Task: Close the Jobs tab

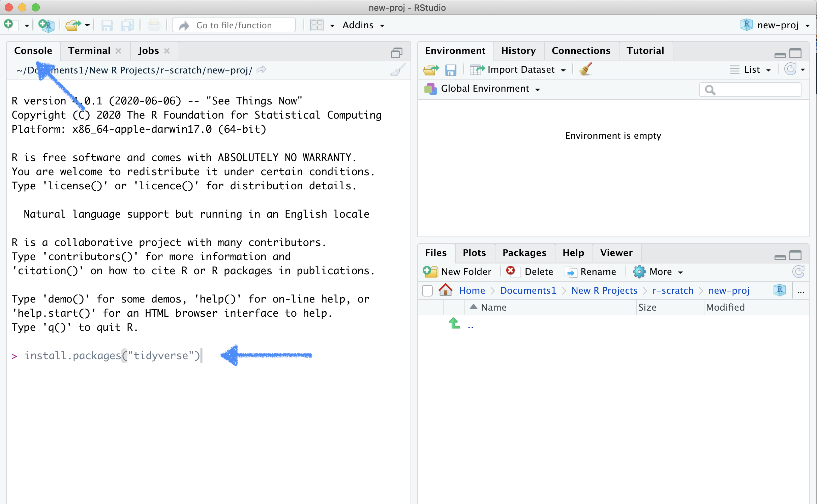Action: pyautogui.click(x=167, y=51)
